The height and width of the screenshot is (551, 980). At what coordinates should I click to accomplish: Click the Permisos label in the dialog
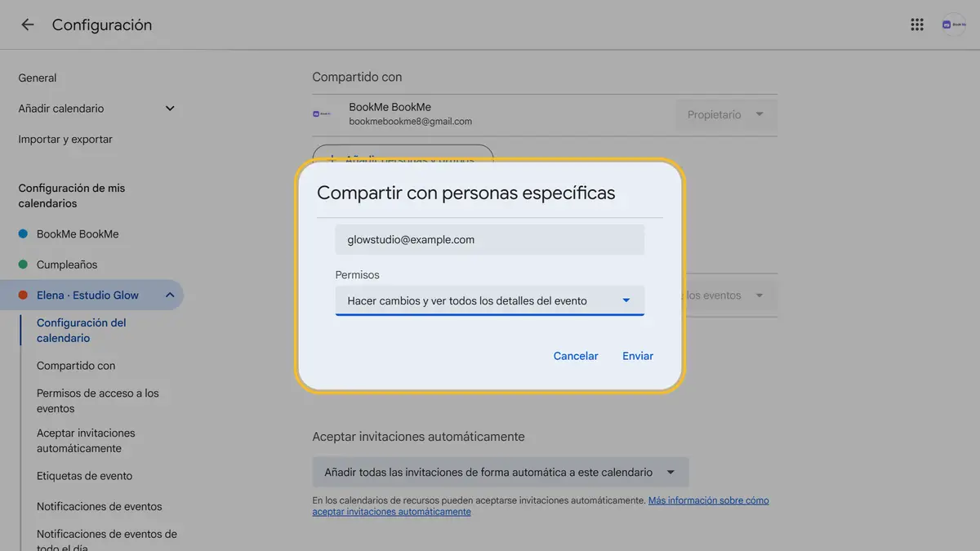pyautogui.click(x=358, y=275)
